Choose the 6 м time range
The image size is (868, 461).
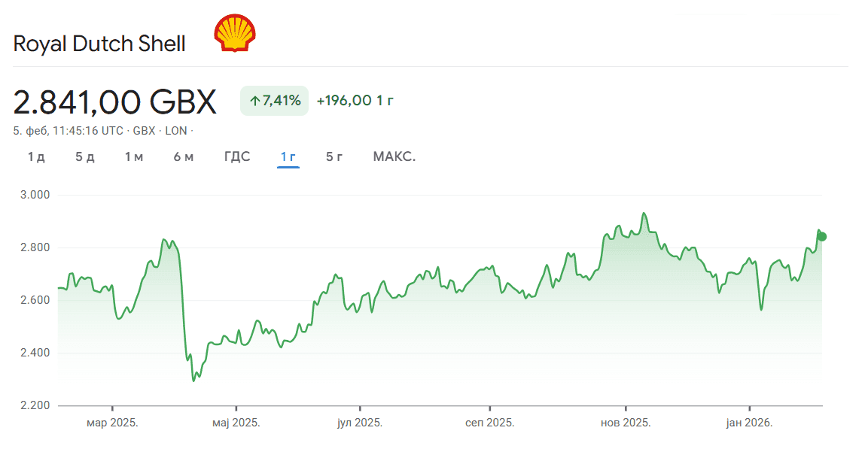tap(184, 156)
